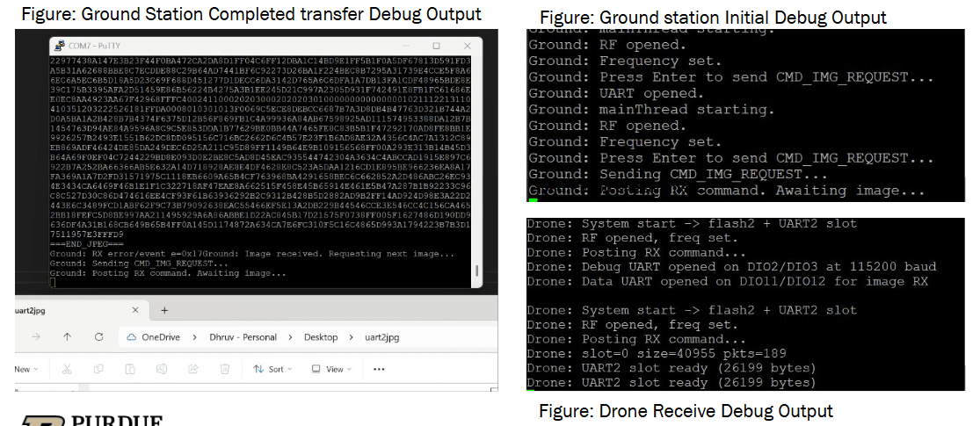The width and height of the screenshot is (980, 426).
Task: Click the ===END_JPEG=== line in PuTTY
Action: coord(87,244)
